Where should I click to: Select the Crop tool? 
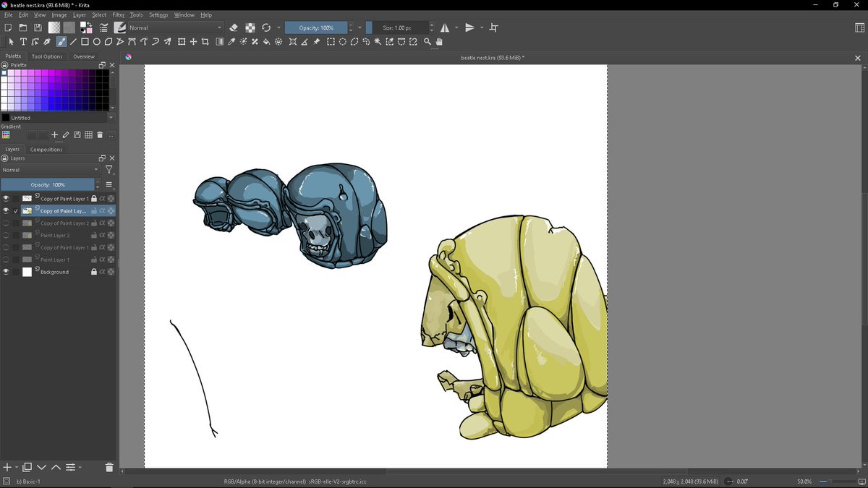(x=205, y=42)
